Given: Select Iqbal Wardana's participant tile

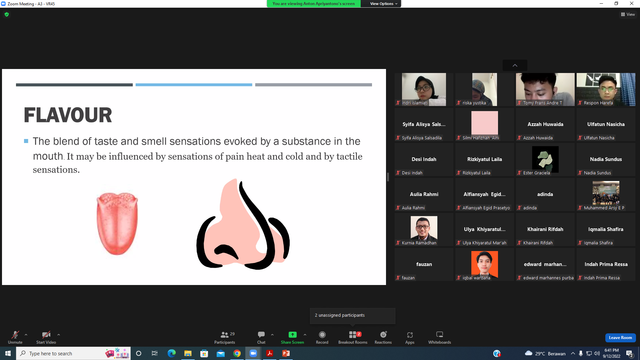Looking at the screenshot, I should [x=484, y=264].
